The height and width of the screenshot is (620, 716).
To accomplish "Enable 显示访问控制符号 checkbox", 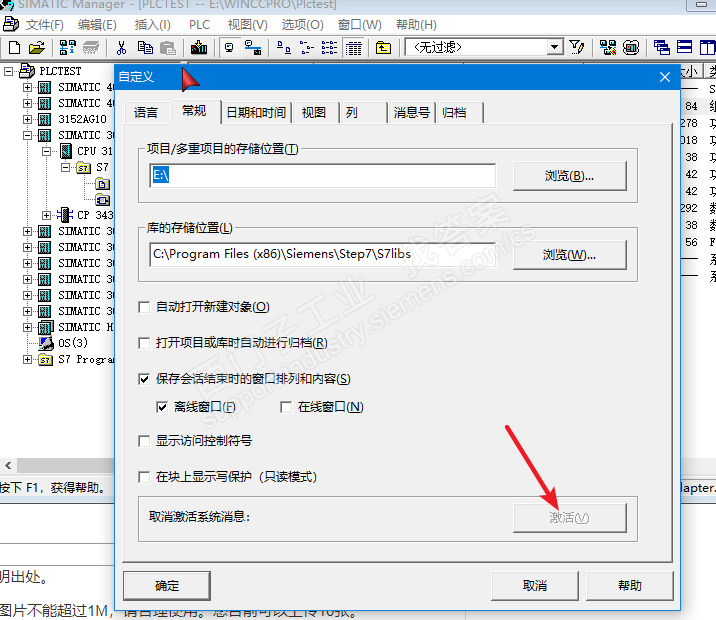I will [x=144, y=441].
